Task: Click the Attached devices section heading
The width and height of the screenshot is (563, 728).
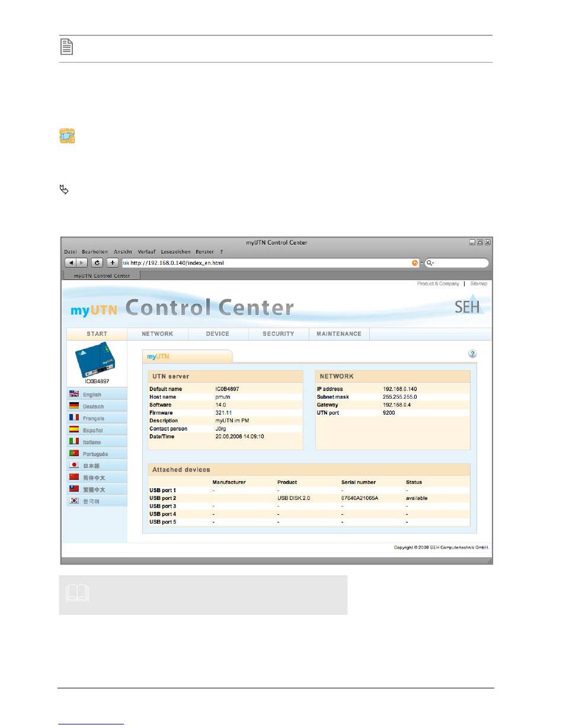Action: pos(181,470)
